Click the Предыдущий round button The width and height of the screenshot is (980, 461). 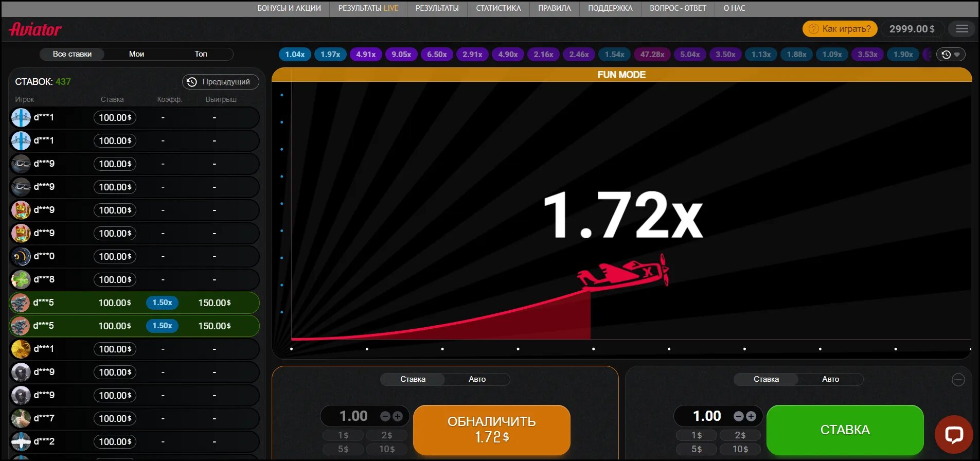click(220, 82)
